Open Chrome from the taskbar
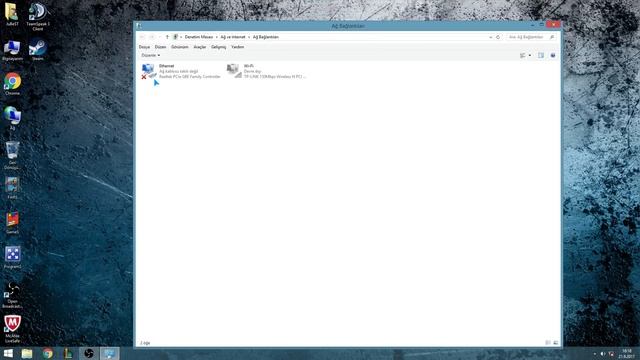 click(x=48, y=353)
